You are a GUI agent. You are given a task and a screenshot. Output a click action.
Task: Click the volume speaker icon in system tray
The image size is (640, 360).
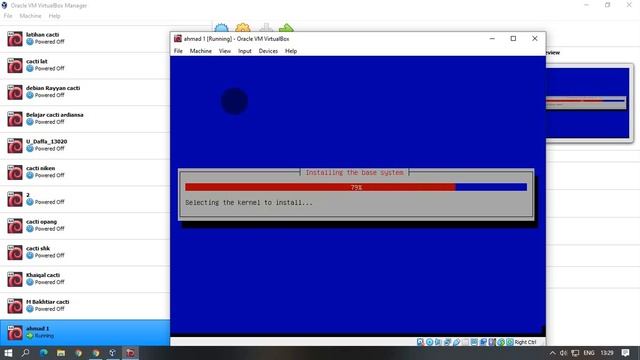[x=563, y=353]
